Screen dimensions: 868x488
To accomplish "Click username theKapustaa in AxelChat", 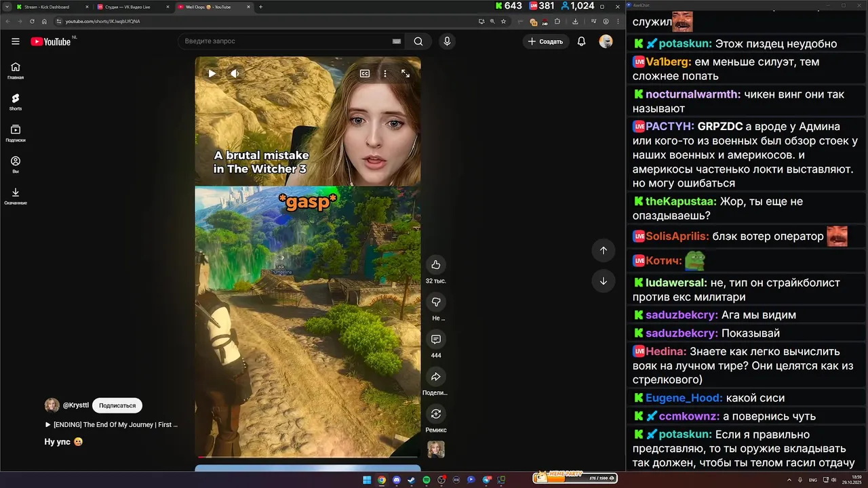I will (681, 201).
